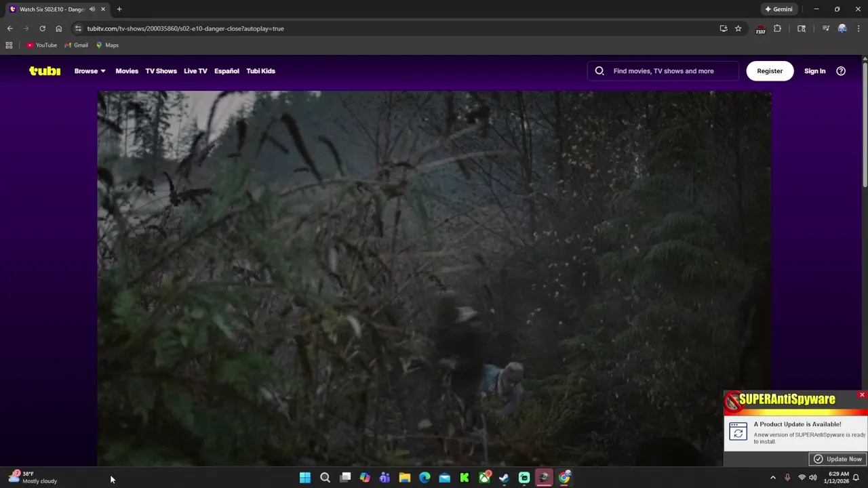Mute the tab via speaker icon

click(x=92, y=9)
